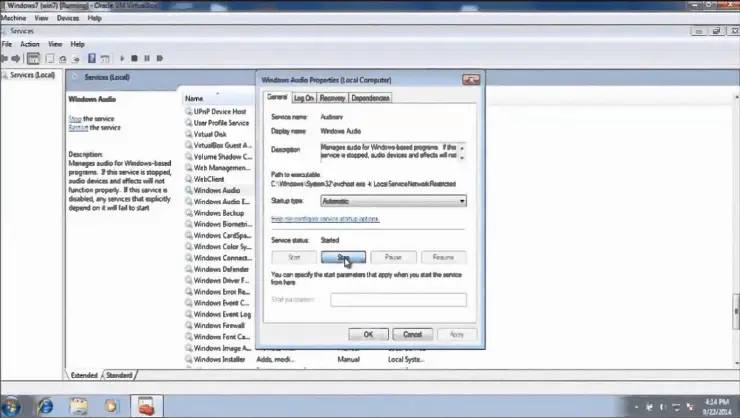Click the gear icon beside UPnP Device Host
The image size is (740, 418).
click(188, 111)
